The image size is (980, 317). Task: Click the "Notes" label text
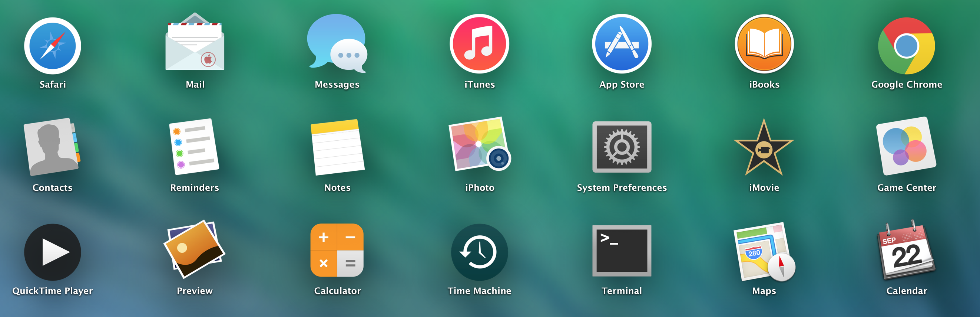pyautogui.click(x=337, y=188)
